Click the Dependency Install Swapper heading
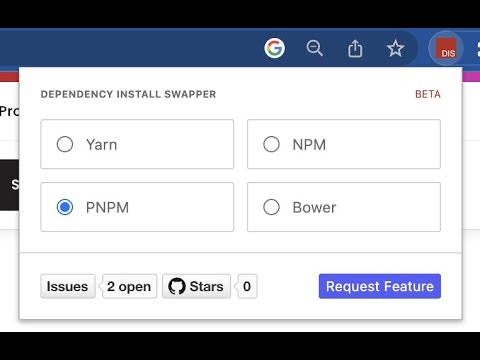Screen dimensions: 480x360 pyautogui.click(x=128, y=94)
